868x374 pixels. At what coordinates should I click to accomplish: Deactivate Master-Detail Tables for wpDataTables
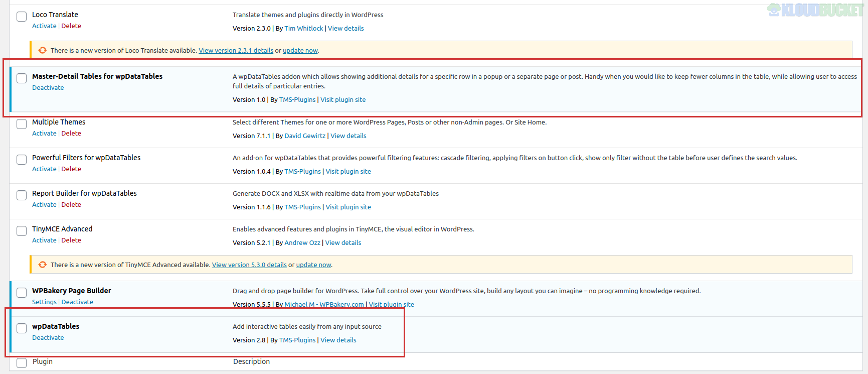click(x=48, y=88)
